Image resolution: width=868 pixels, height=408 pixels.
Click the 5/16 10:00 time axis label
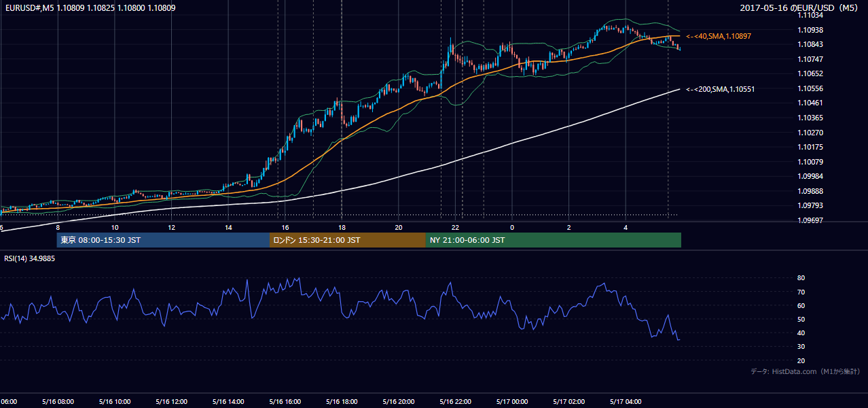pos(115,402)
